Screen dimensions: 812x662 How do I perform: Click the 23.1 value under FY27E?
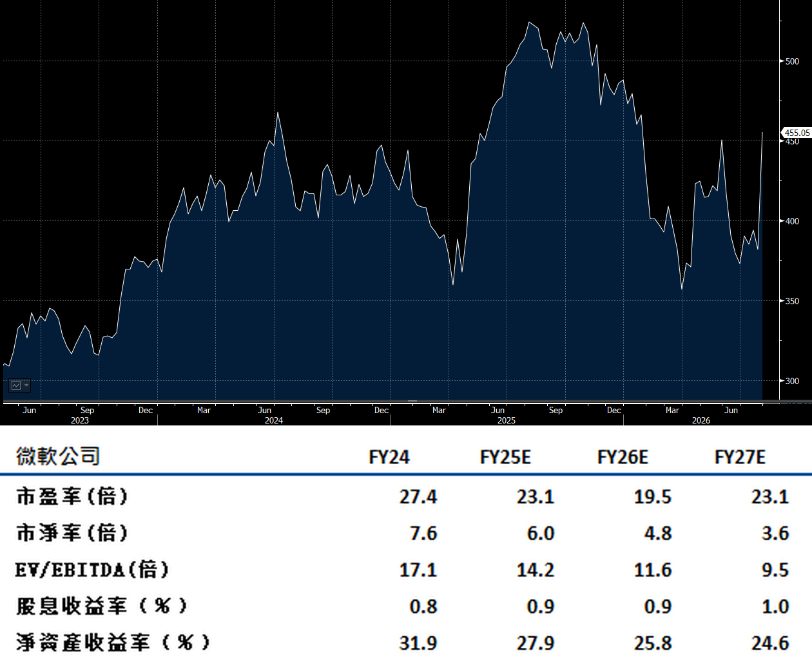770,497
